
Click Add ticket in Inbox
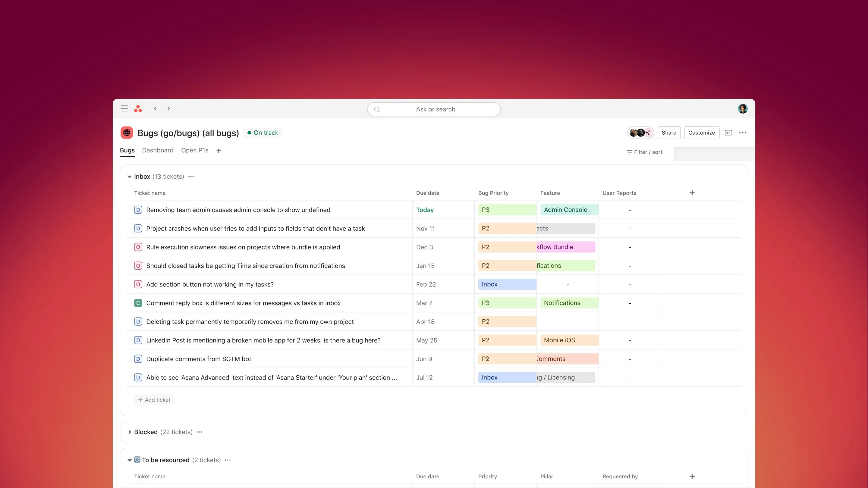coord(154,400)
